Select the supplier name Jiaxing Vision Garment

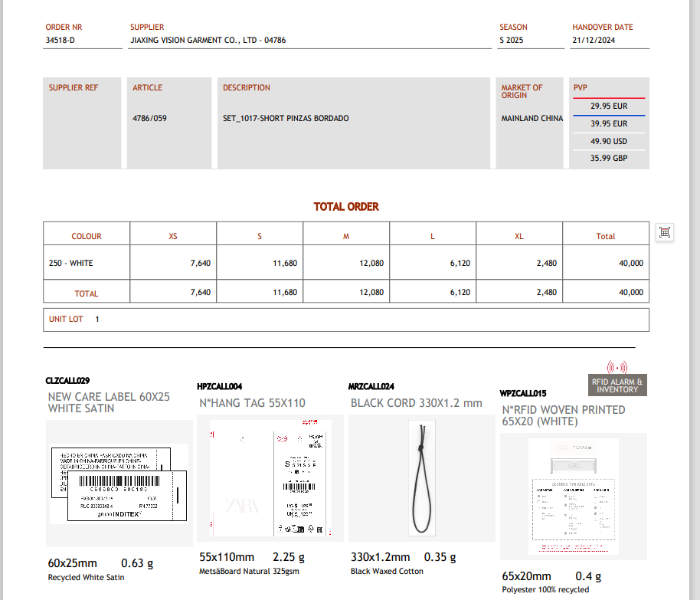(x=208, y=40)
